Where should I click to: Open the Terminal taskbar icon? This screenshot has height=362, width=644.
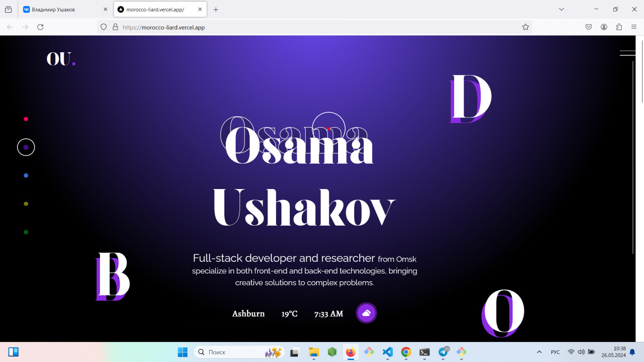click(425, 352)
